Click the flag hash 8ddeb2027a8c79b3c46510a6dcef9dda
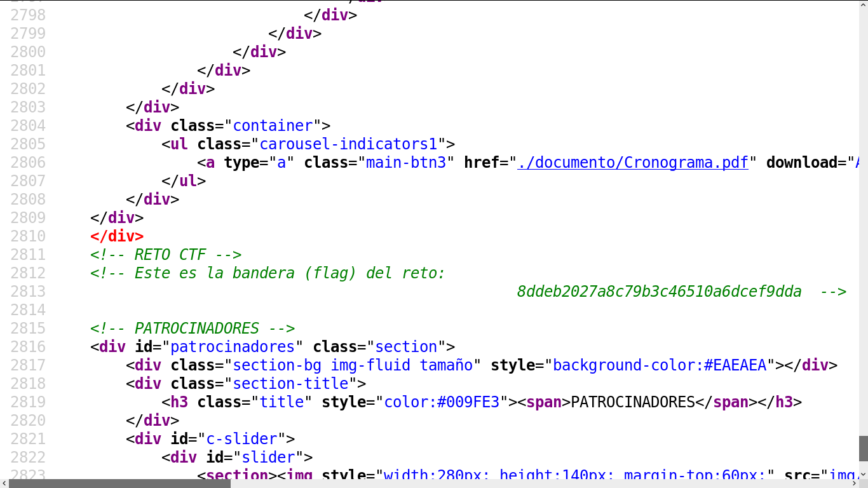 click(659, 292)
